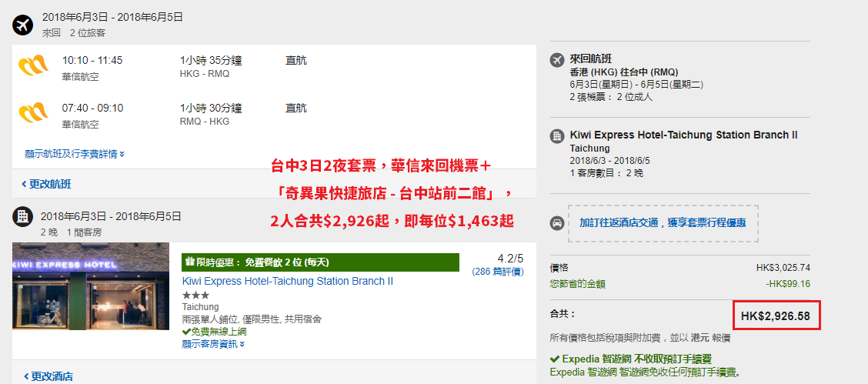The height and width of the screenshot is (384, 868).
Task: Click the Mandarin Airlines logo for 10:10 flight
Action: click(x=32, y=66)
